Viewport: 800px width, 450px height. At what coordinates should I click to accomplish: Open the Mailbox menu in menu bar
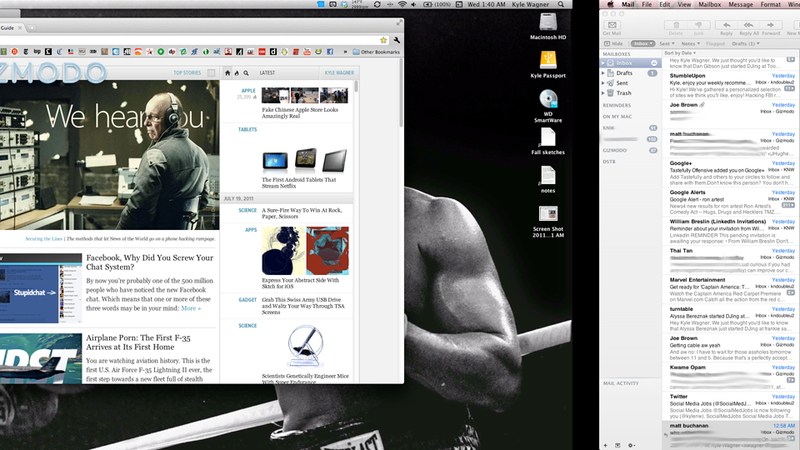click(710, 4)
